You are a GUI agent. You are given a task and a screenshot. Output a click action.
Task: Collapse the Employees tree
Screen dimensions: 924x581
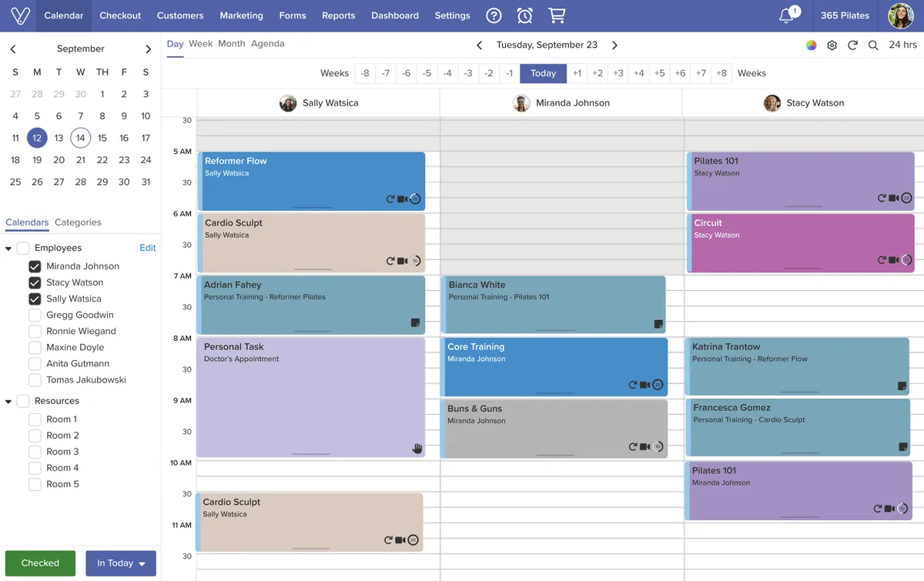[8, 249]
